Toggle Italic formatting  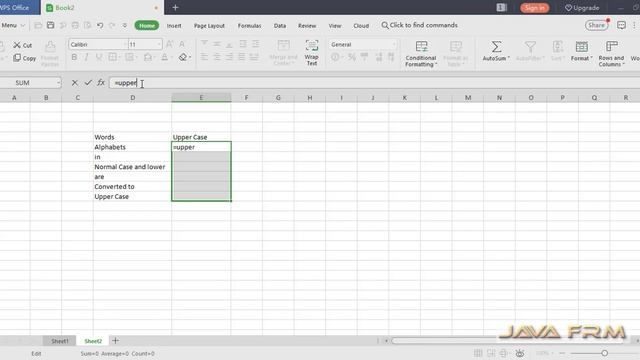[86, 57]
